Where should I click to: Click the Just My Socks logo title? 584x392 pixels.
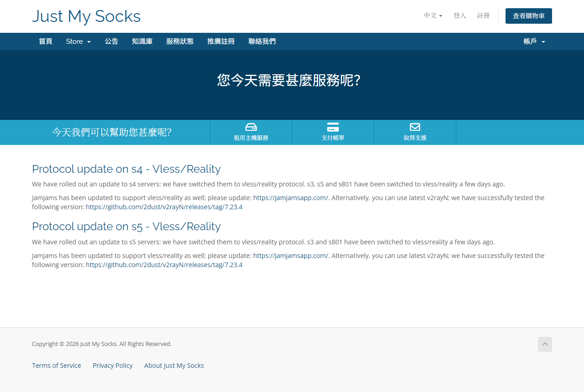pos(86,16)
